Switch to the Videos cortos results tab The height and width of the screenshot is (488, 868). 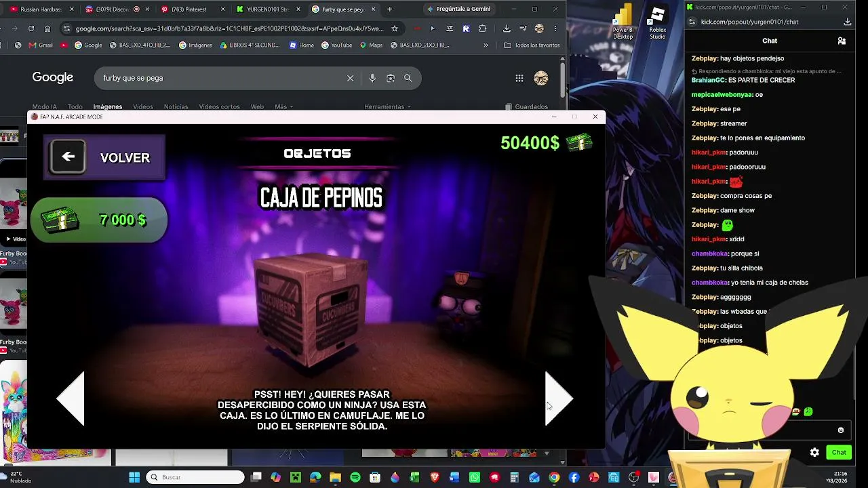tap(219, 106)
